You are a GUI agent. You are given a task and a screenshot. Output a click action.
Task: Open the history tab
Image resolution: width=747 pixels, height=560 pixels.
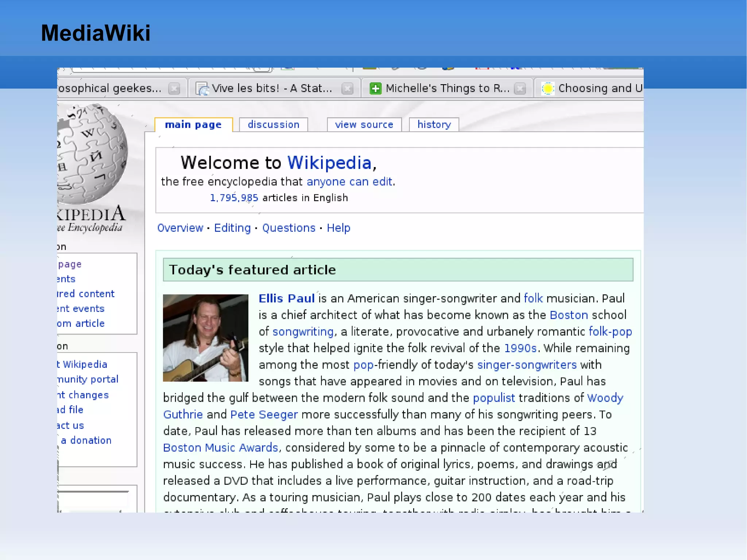[434, 125]
